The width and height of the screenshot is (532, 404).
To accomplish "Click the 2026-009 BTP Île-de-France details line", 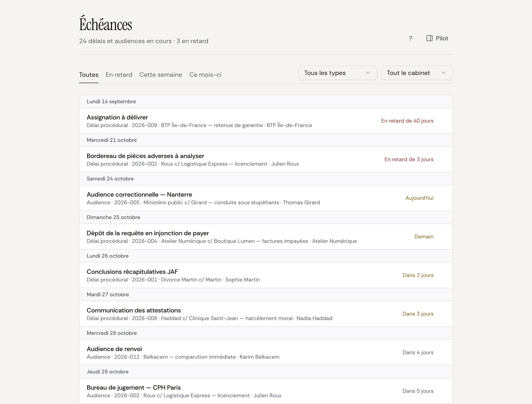I will [199, 125].
